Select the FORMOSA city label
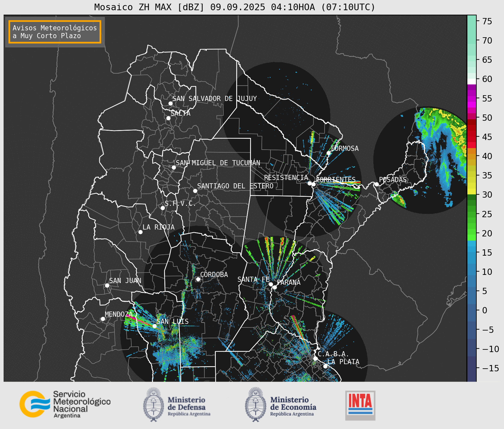This screenshot has width=504, height=429. pos(345,148)
